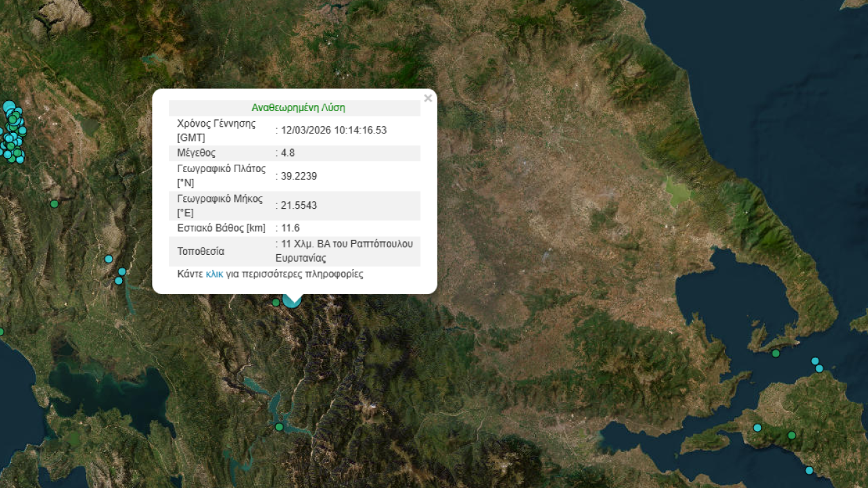The height and width of the screenshot is (488, 868).
Task: Click the 'Αναθεωρημένη Λύση' popup header
Action: pos(298,108)
